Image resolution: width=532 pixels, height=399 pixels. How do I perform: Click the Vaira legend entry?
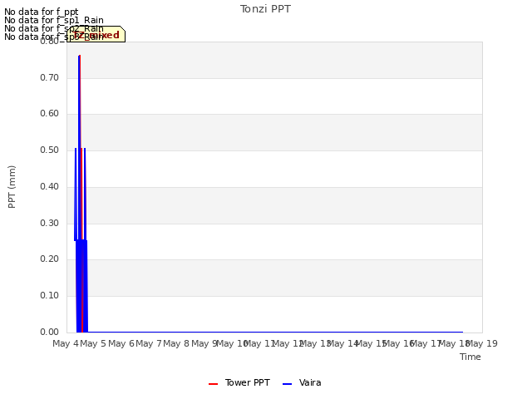coord(302,382)
